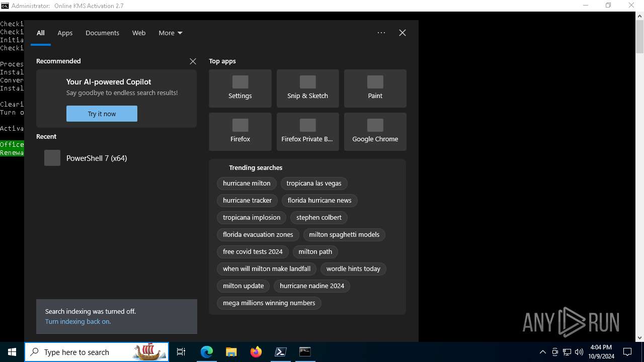This screenshot has width=644, height=362.
Task: Open recent PowerShell 7 (x64) item
Action: pos(116,158)
